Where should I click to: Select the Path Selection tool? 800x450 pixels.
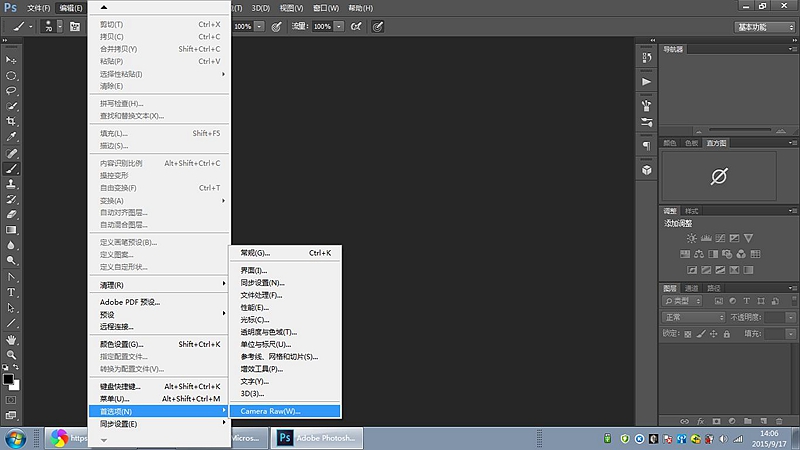coord(11,308)
